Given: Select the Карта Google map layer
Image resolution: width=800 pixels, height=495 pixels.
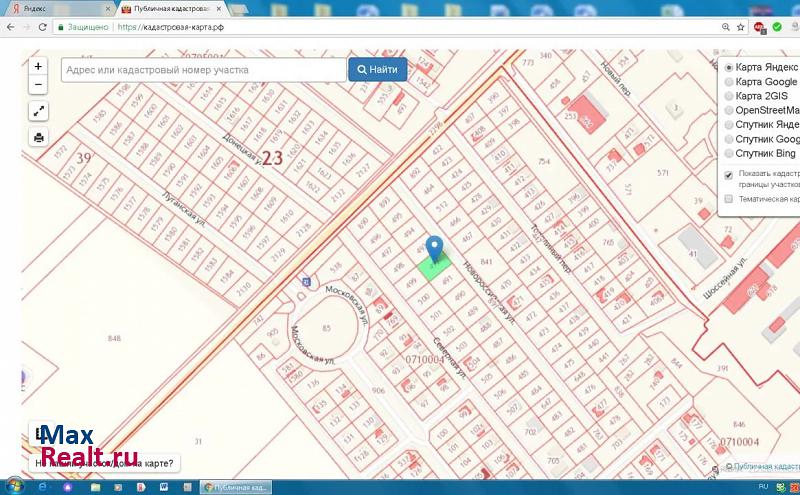Looking at the screenshot, I should 728,82.
